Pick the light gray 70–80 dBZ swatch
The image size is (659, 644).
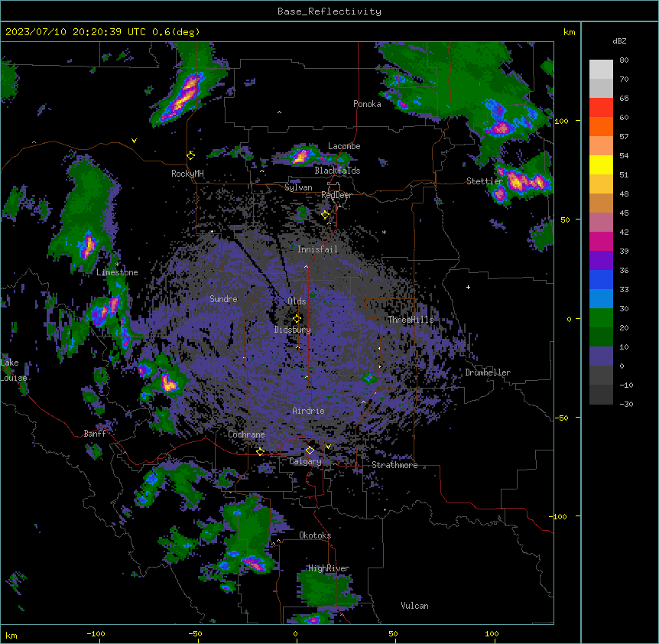click(601, 70)
